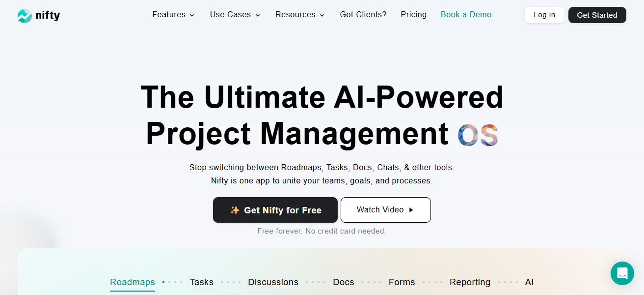This screenshot has height=295, width=644.
Task: Click the Book a Demo link
Action: 466,15
